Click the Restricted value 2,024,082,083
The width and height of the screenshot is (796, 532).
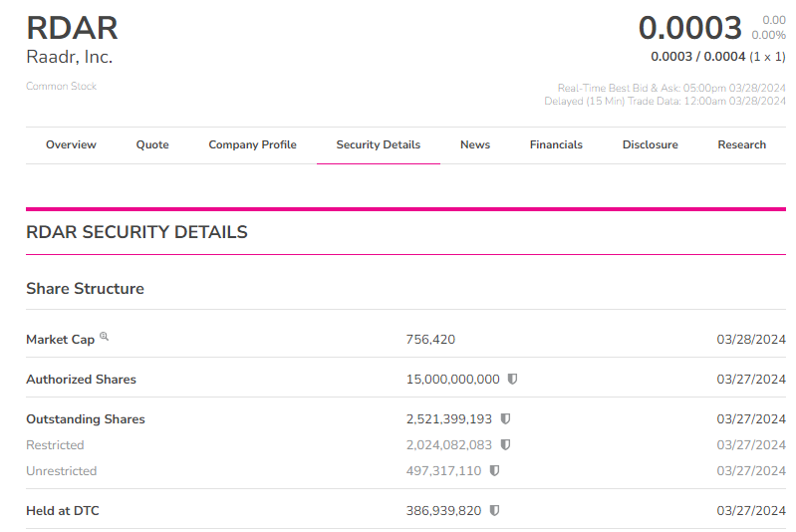[x=448, y=444]
